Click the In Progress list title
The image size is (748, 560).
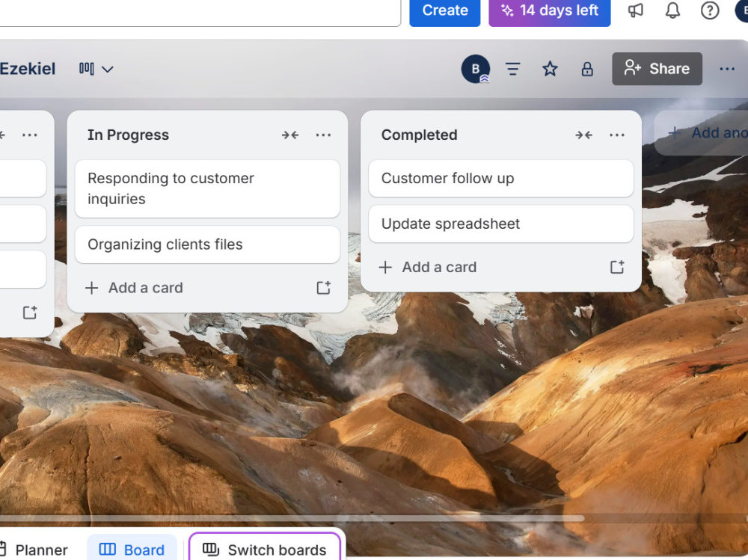(x=129, y=135)
